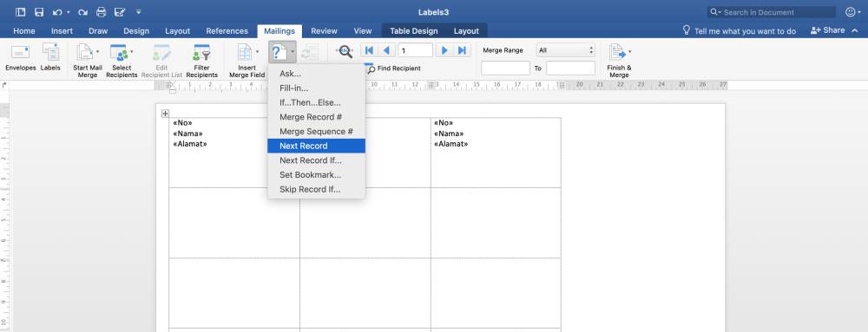
Task: Choose Merge Record # rule
Action: click(x=316, y=117)
